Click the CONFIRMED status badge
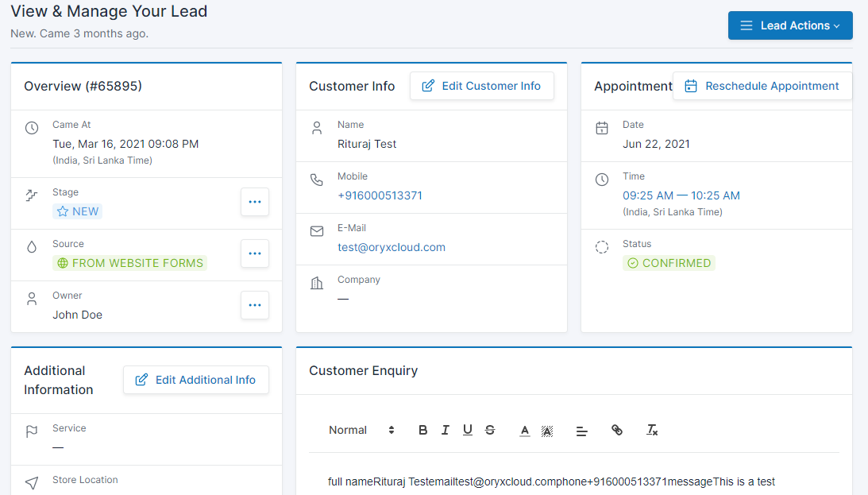 (669, 263)
